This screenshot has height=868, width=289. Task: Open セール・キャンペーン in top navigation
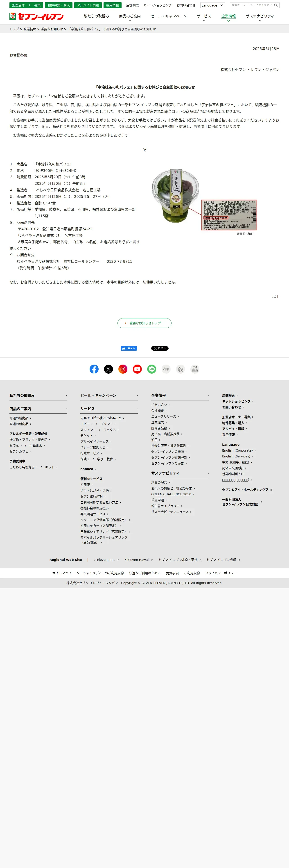point(169,16)
